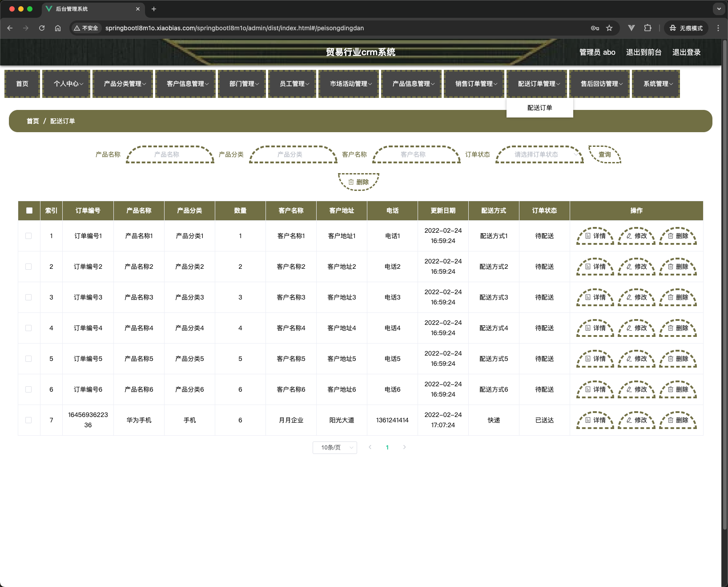Screen dimensions: 728x587
Task: Click the 查询 search button
Action: [x=605, y=154]
